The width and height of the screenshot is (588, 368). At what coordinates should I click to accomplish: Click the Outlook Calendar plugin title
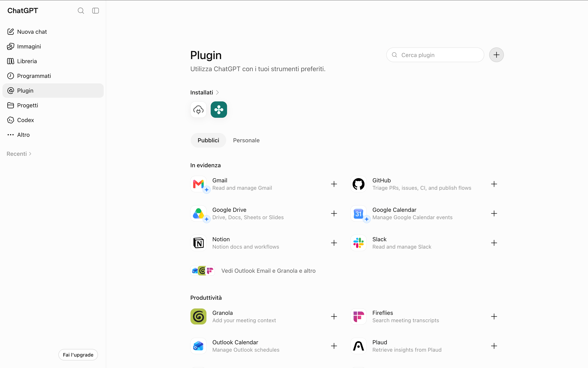coord(235,342)
